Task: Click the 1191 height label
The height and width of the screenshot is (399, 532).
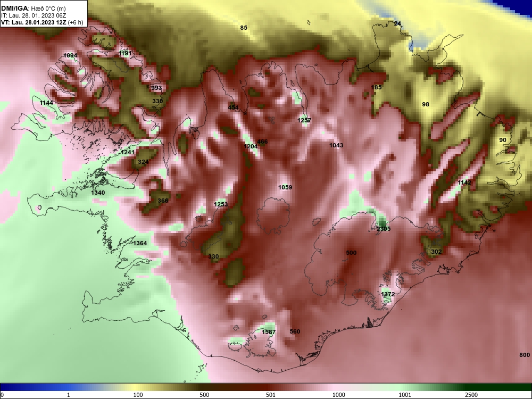Action: [x=125, y=53]
